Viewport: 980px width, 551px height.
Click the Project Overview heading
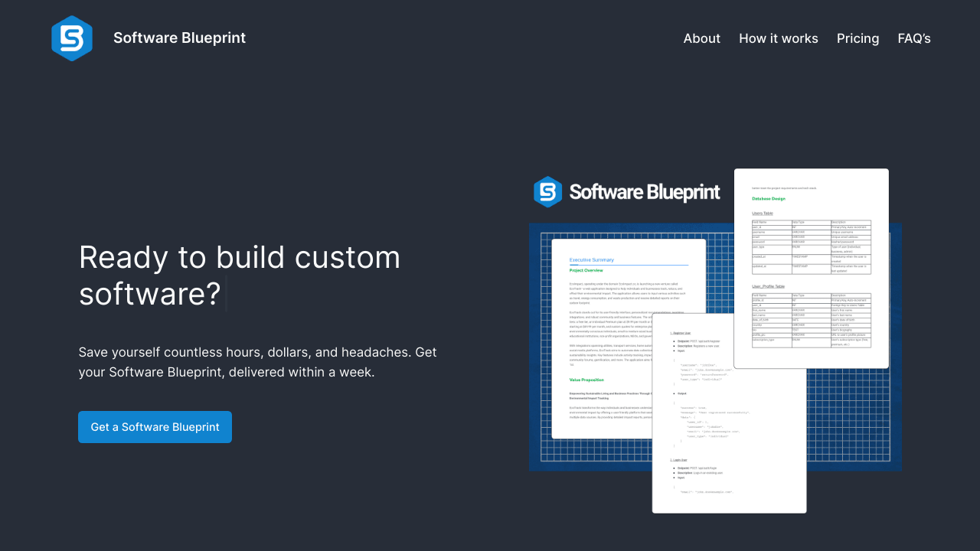tap(586, 270)
